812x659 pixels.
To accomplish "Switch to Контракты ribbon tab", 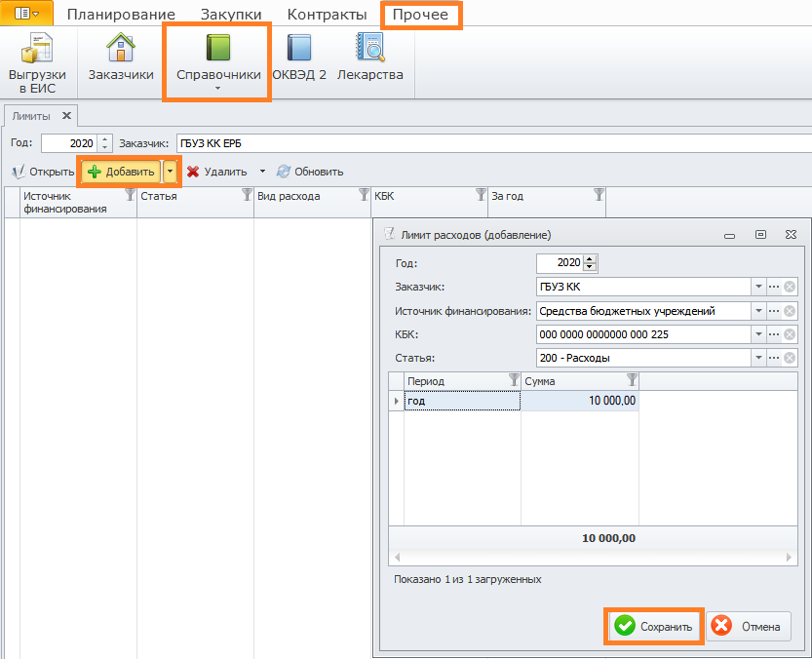I will coord(327,15).
